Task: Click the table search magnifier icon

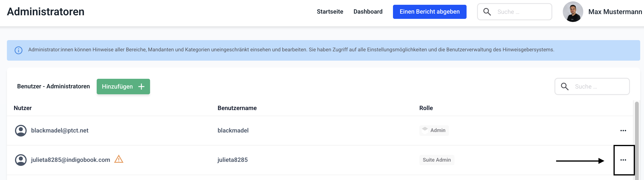Action: [564, 86]
